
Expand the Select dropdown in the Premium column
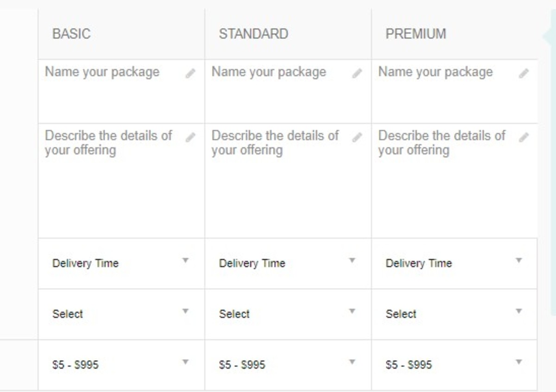point(454,314)
